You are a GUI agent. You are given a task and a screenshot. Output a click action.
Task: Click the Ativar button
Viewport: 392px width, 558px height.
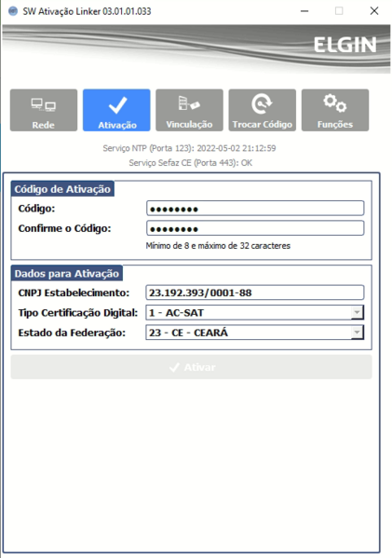click(192, 367)
